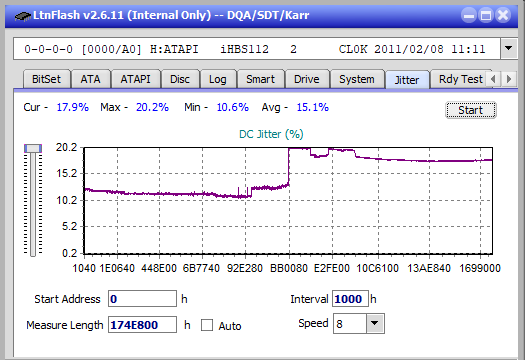Click the vertical scale slider thumb
This screenshot has width=525, height=360.
pos(33,148)
